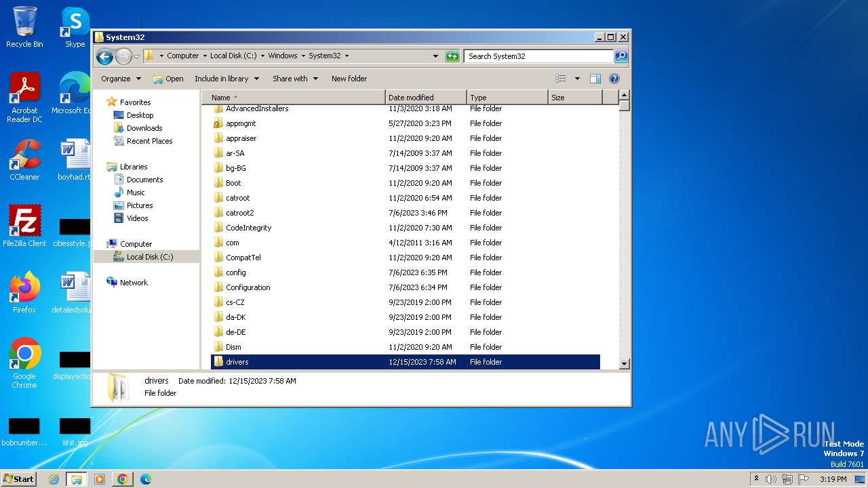The width and height of the screenshot is (868, 488).
Task: Launch Google Chrome from the taskbar
Action: point(122,479)
